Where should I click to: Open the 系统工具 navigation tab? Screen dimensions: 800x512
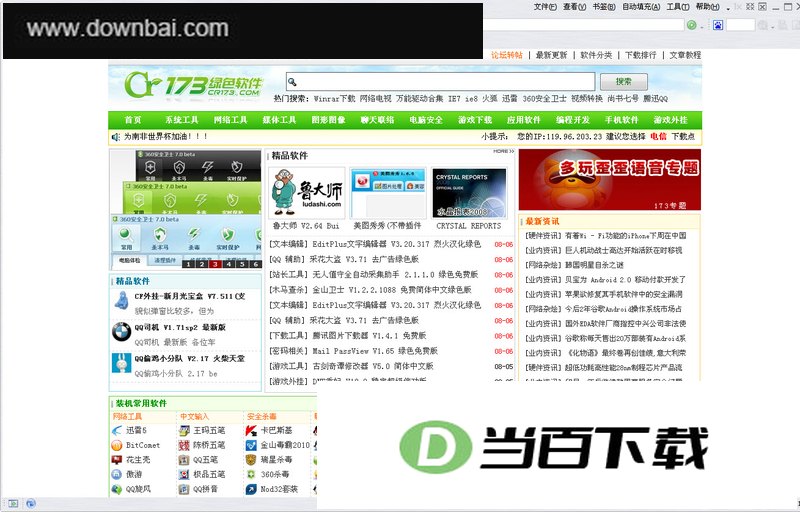pos(182,120)
